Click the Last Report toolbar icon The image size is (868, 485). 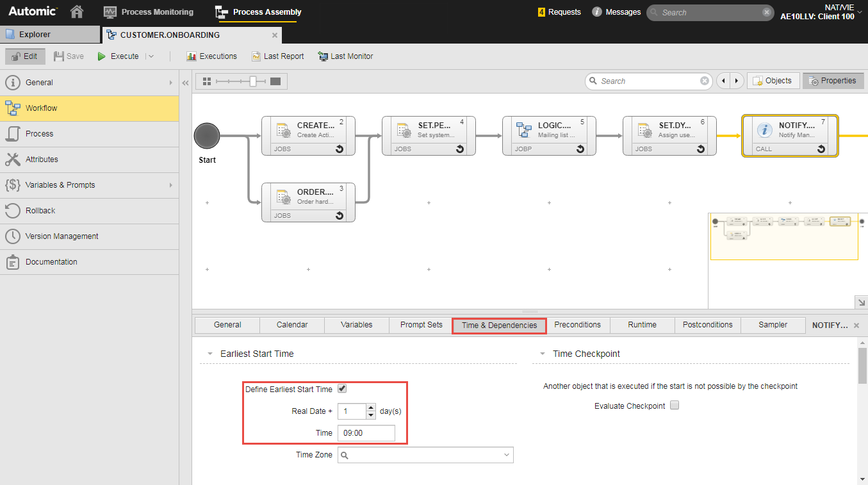click(x=256, y=56)
